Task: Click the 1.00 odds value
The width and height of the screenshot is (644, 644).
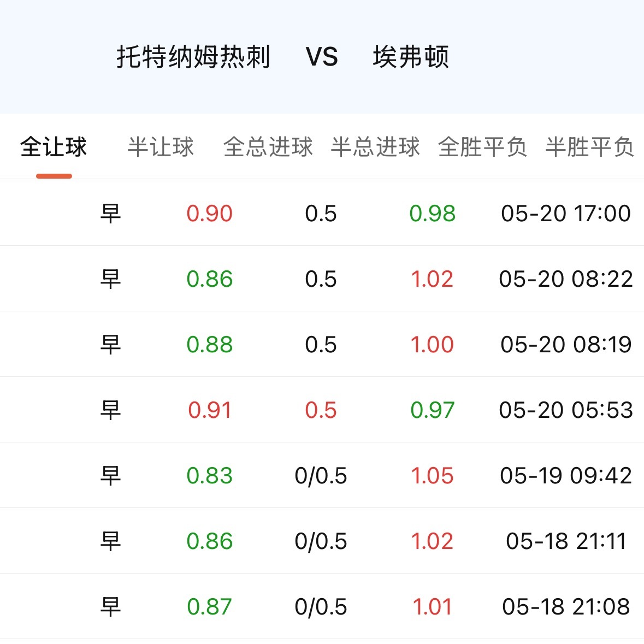Action: [x=433, y=345]
